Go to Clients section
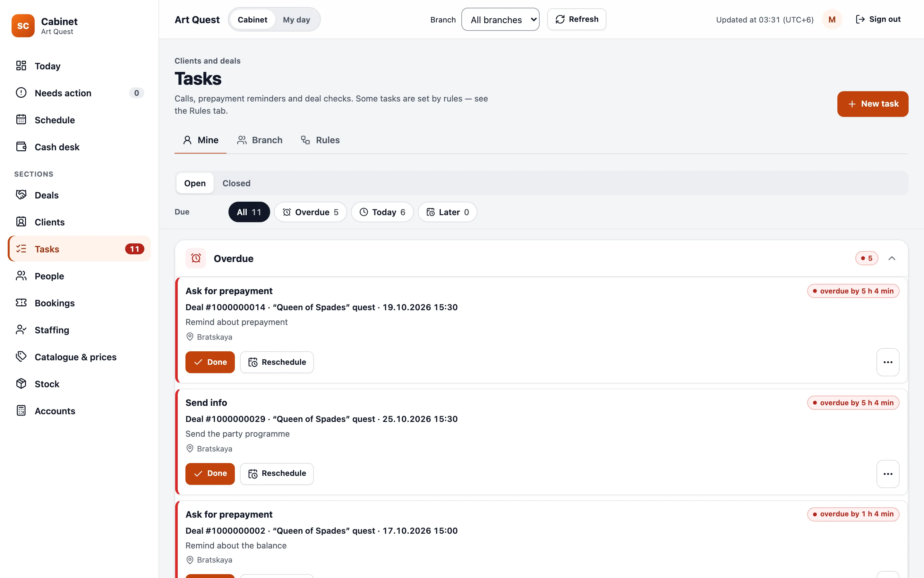 click(x=80, y=222)
